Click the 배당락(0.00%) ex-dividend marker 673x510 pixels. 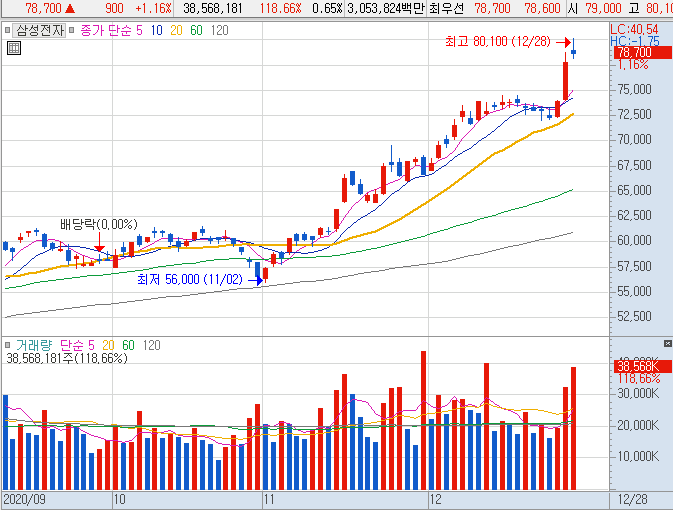tap(99, 224)
